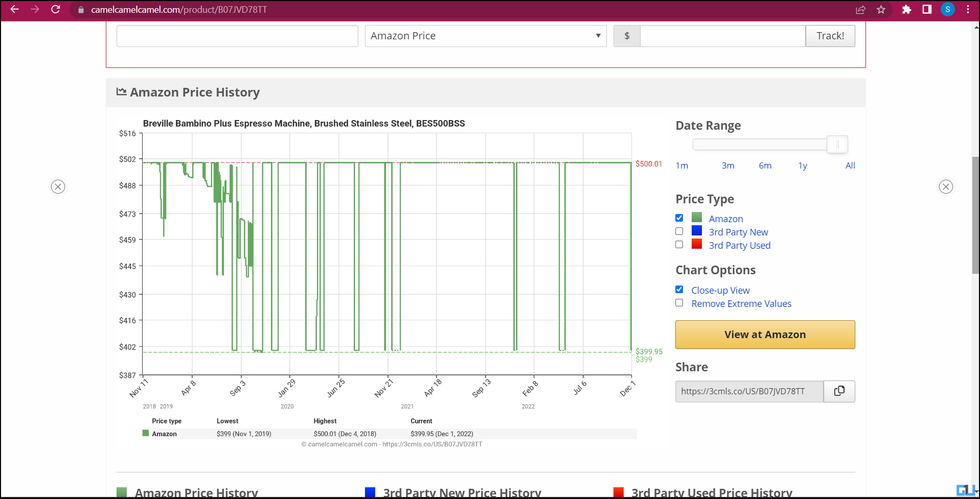Image resolution: width=980 pixels, height=499 pixels.
Task: Click the Date Range slider handle
Action: point(837,144)
